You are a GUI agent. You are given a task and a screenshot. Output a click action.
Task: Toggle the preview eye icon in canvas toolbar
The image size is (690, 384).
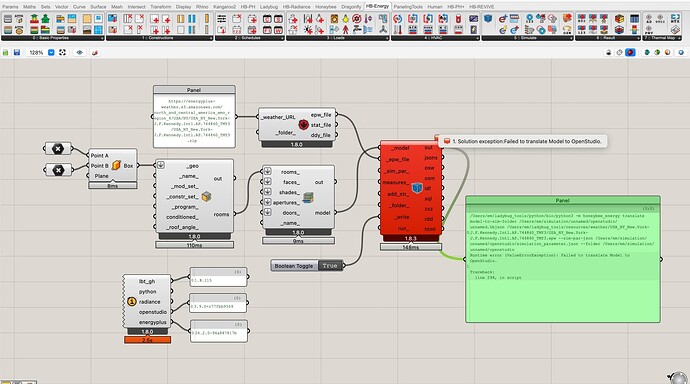click(x=79, y=52)
